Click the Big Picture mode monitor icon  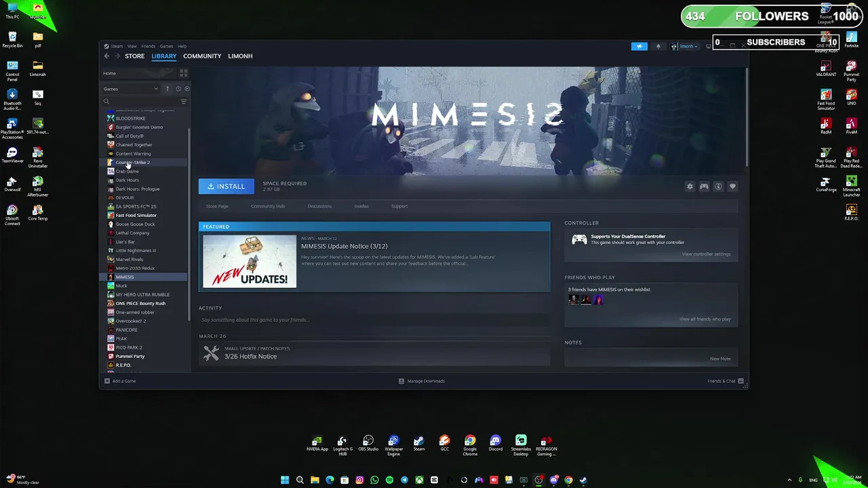(709, 46)
